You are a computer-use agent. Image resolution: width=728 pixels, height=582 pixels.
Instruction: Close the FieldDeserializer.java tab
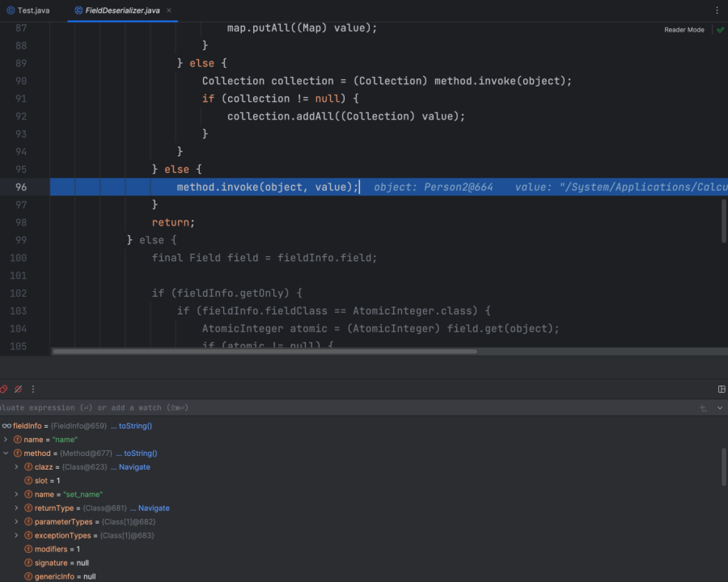coord(169,11)
